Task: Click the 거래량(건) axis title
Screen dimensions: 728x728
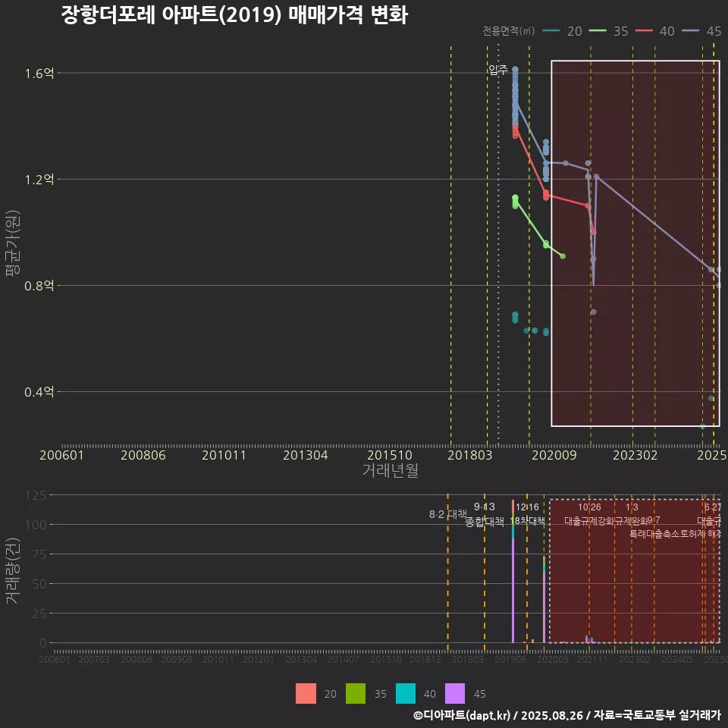Action: (13, 570)
